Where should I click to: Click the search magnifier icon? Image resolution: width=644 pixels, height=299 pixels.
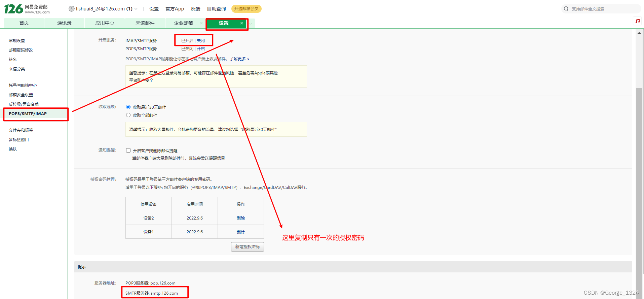[x=566, y=9]
